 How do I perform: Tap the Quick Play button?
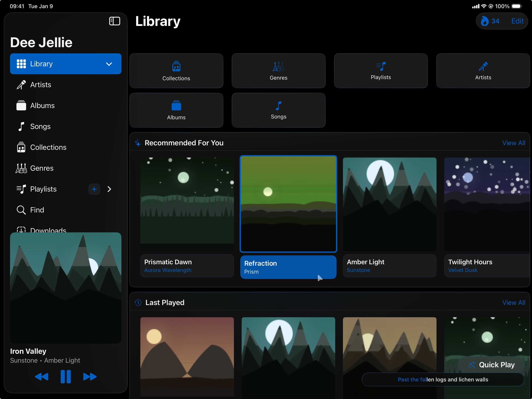pyautogui.click(x=492, y=365)
